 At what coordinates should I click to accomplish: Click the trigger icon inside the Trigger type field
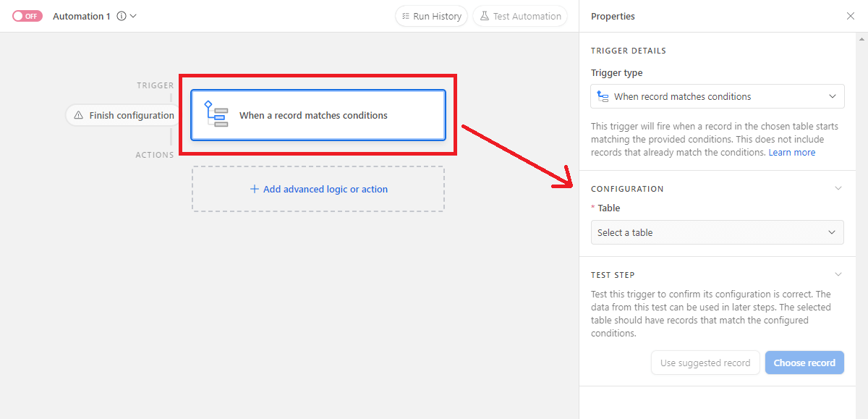[603, 96]
